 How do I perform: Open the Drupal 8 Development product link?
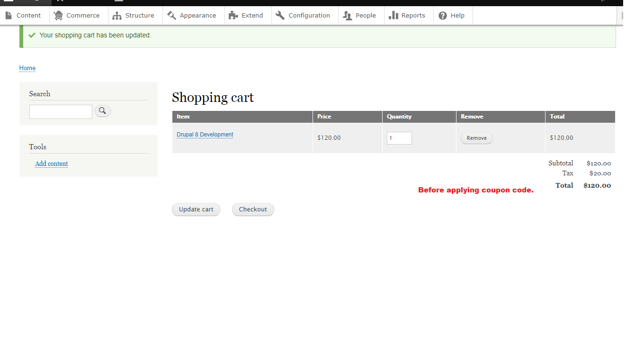205,135
